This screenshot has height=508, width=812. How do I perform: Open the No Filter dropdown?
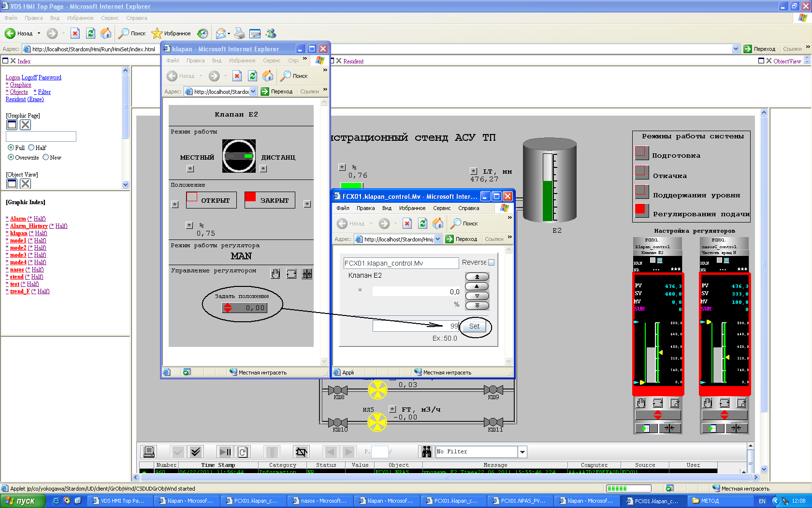point(522,452)
